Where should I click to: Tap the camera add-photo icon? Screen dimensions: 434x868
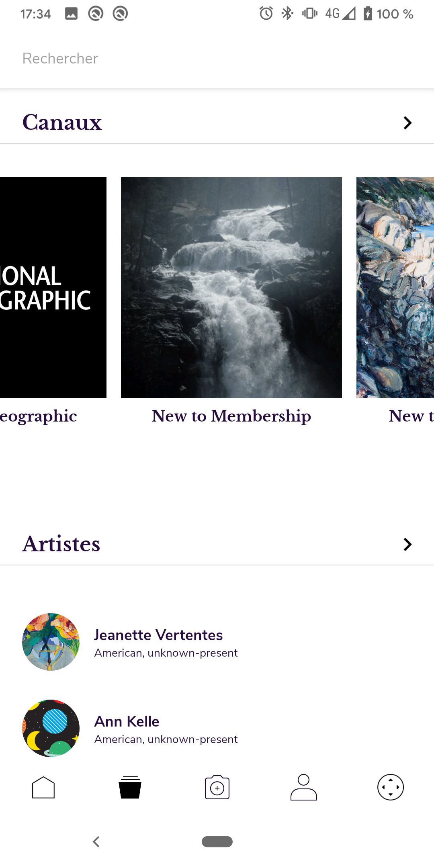click(x=217, y=787)
